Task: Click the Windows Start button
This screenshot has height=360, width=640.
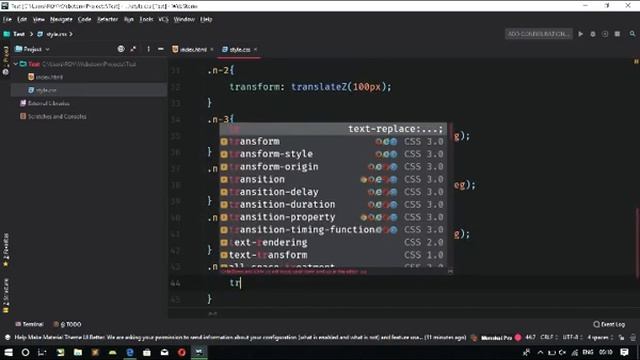Action: point(8,352)
